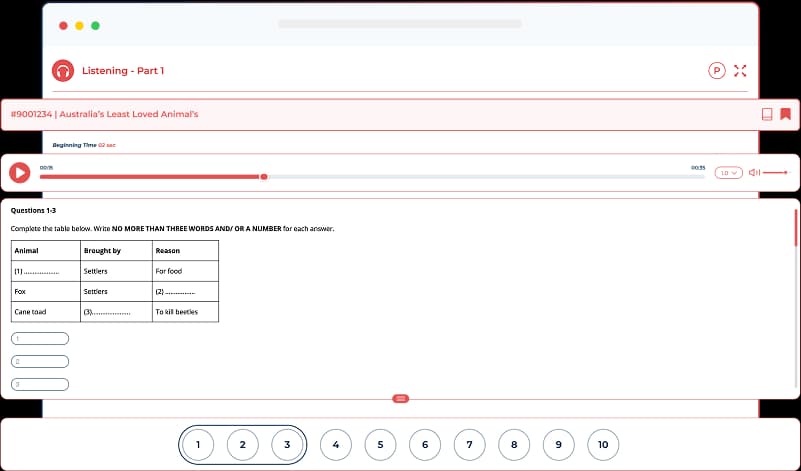Click the browser address bar
This screenshot has height=471, width=801.
click(400, 23)
